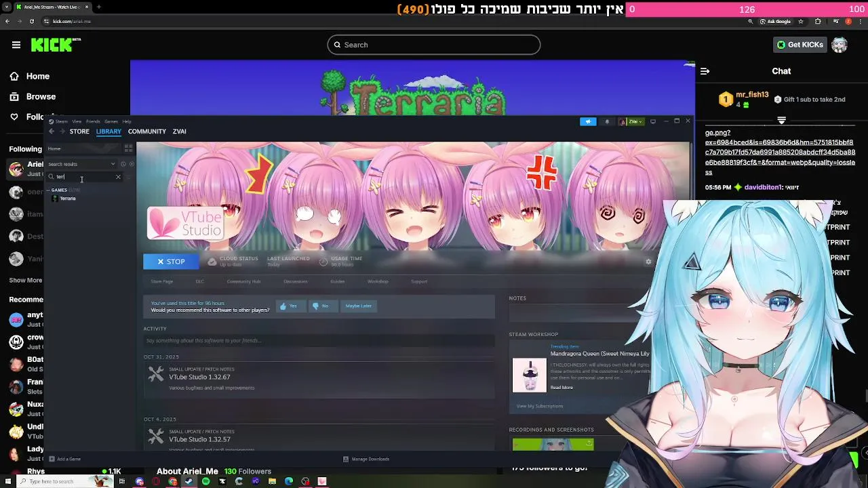868x488 pixels.
Task: Switch to Steam COMMUNITY tab
Action: [x=147, y=131]
